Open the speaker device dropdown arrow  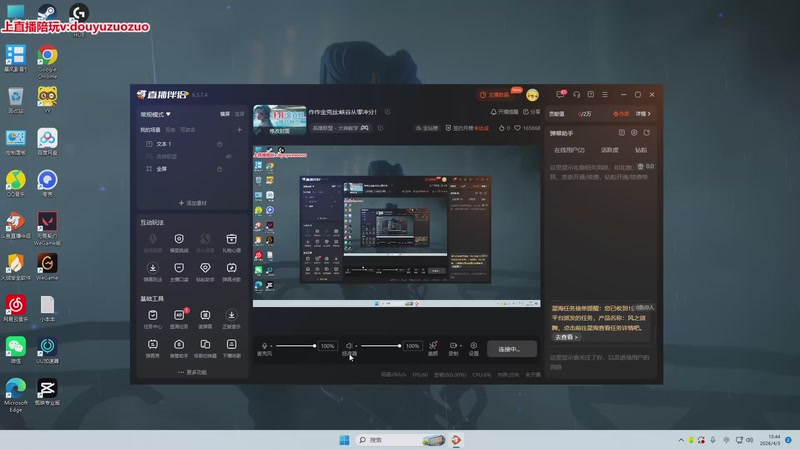[x=356, y=346]
